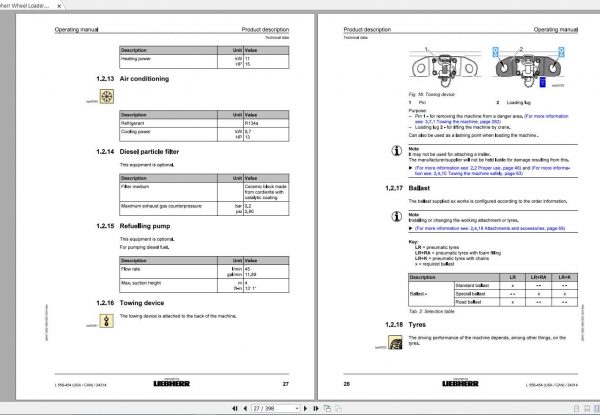Close the Wheel Loader document tab

(x=59, y=6)
